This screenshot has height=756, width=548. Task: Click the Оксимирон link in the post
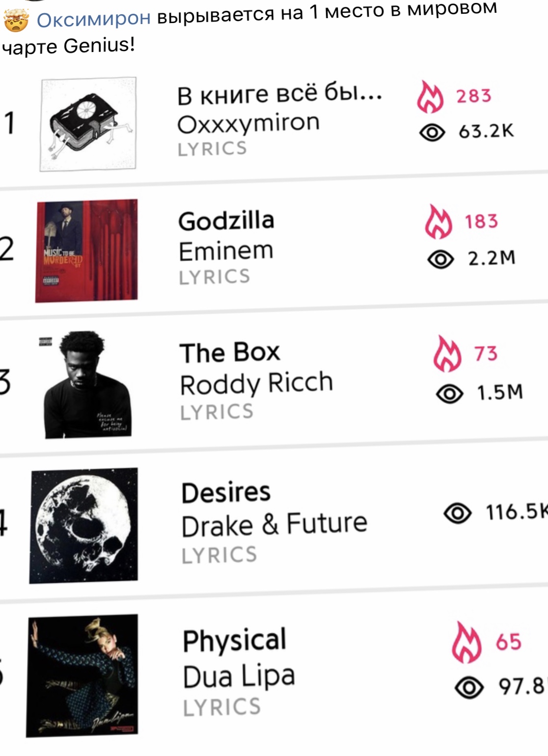click(x=93, y=20)
